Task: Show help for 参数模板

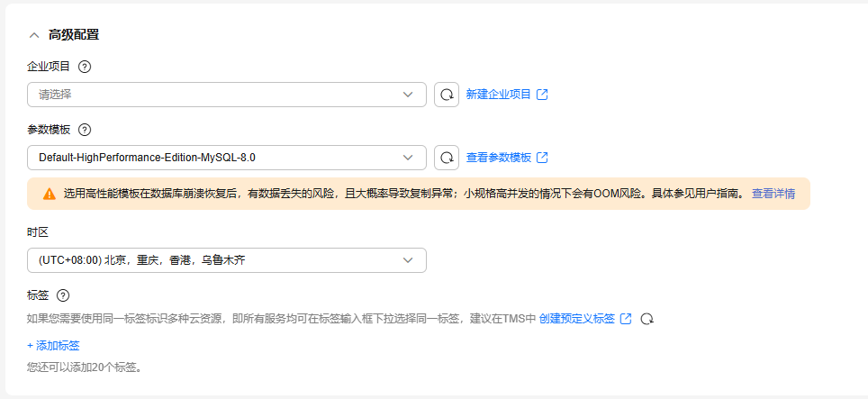Action: pyautogui.click(x=86, y=130)
